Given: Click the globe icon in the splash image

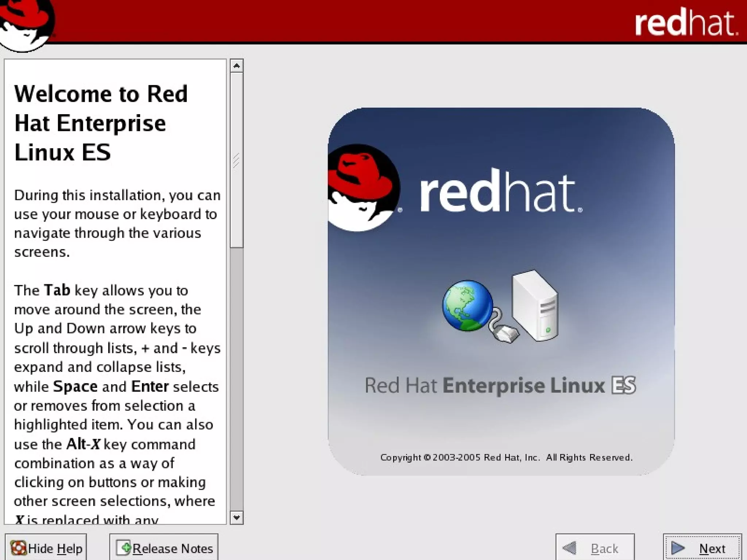Looking at the screenshot, I should 467,306.
